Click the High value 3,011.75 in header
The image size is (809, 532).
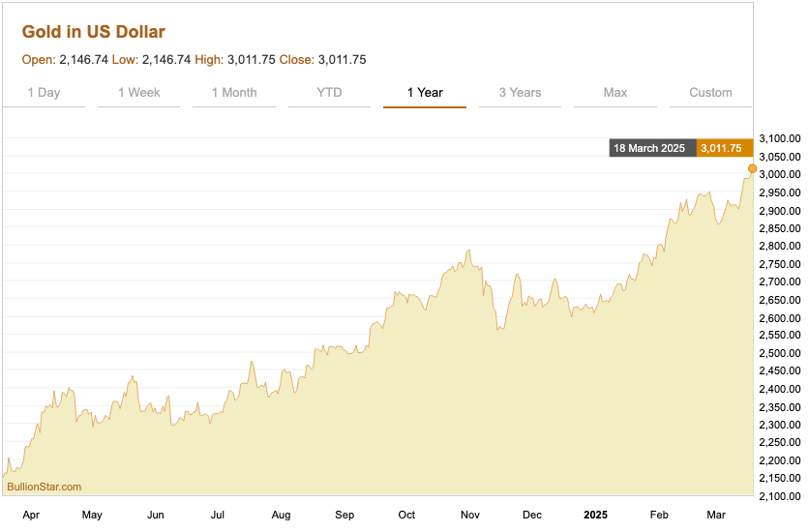[x=252, y=60]
